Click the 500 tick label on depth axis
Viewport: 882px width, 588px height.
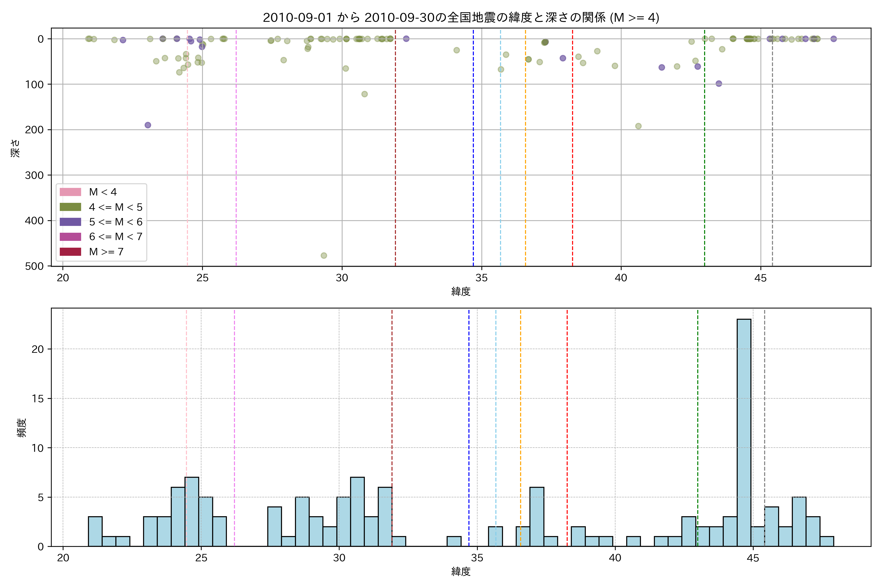point(34,266)
